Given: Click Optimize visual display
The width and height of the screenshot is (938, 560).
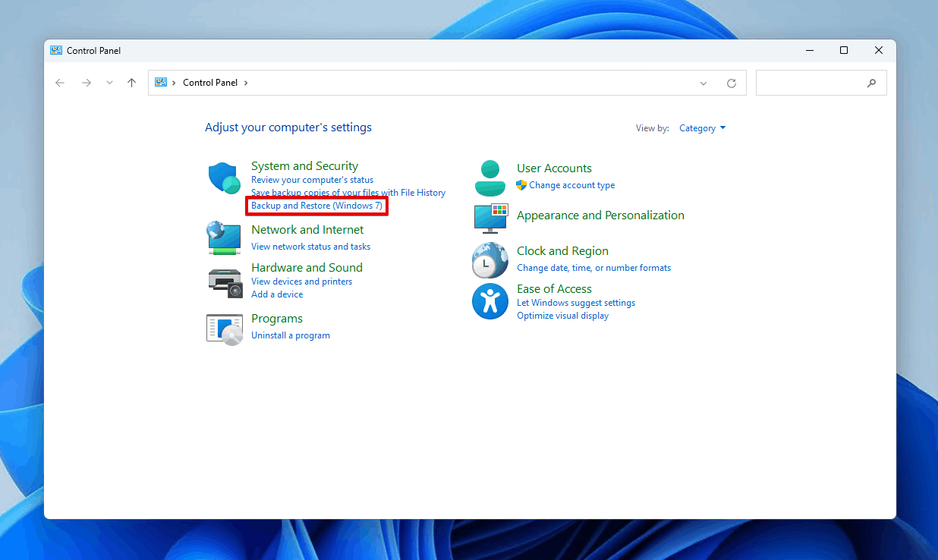Looking at the screenshot, I should 562,316.
